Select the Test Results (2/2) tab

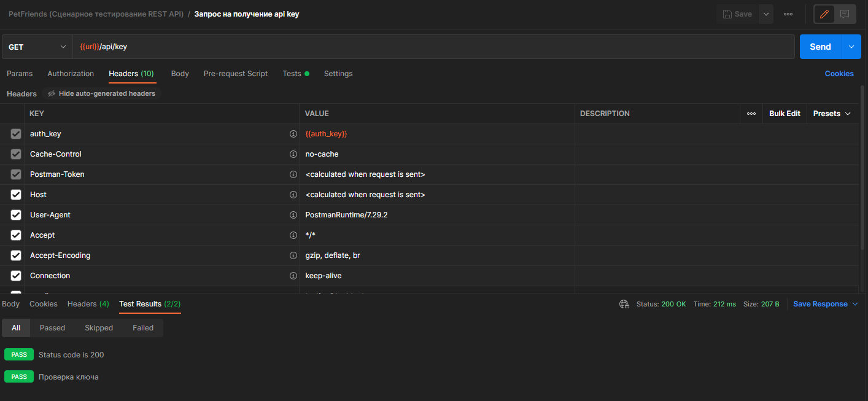click(150, 304)
